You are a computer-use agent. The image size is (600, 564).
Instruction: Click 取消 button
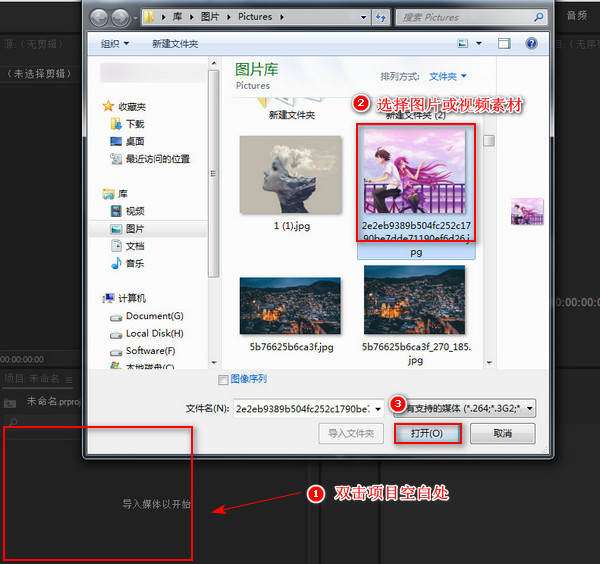tap(502, 434)
